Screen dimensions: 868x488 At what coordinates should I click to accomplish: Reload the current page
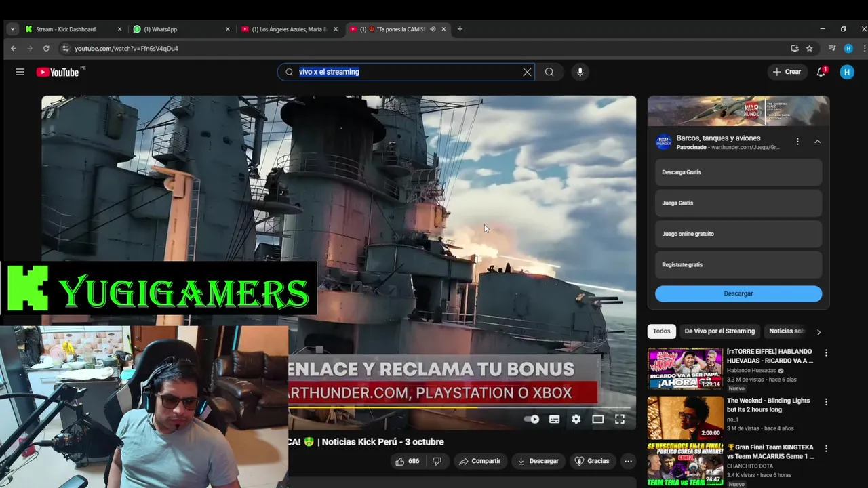46,49
